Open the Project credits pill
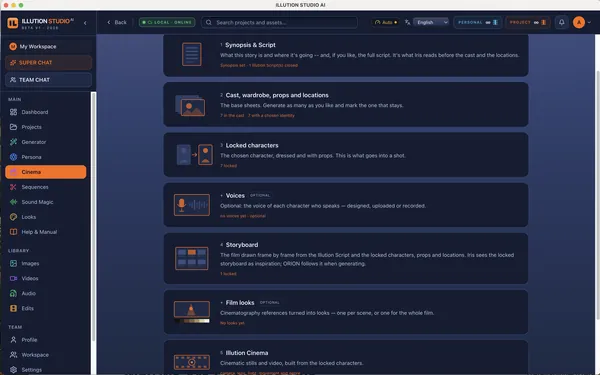 (528, 23)
